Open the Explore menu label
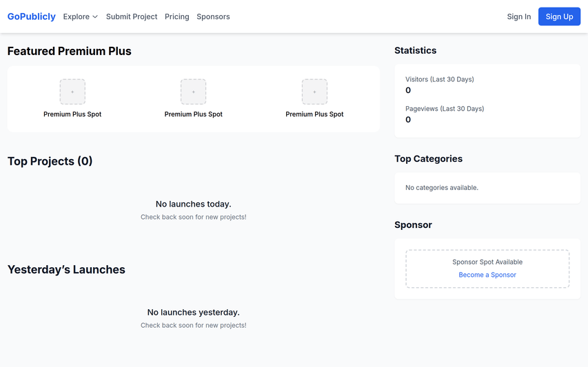Screen dimensions: 588x367 (76, 17)
